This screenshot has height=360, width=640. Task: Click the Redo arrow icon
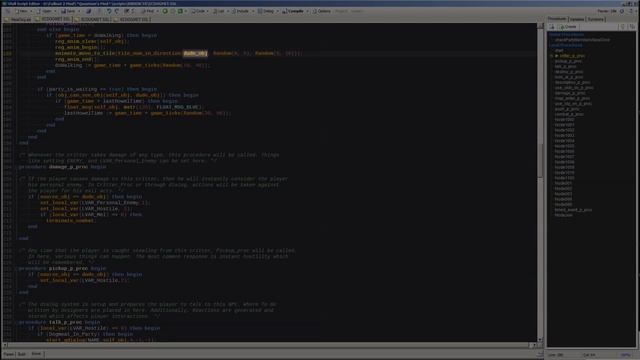tap(117, 11)
